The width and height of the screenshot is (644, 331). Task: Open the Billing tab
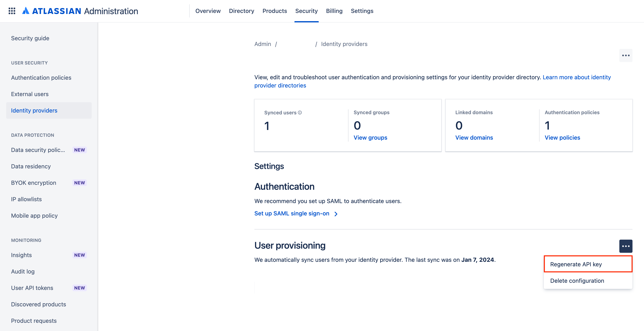[x=334, y=11]
